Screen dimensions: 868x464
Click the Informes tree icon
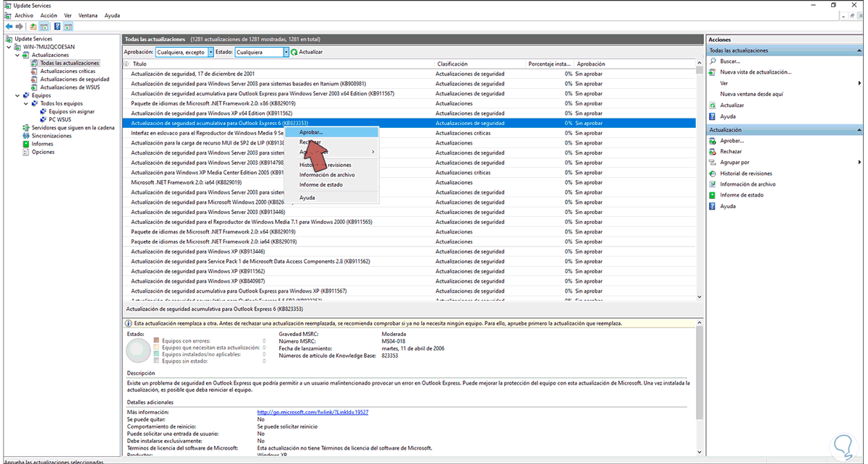pos(27,144)
